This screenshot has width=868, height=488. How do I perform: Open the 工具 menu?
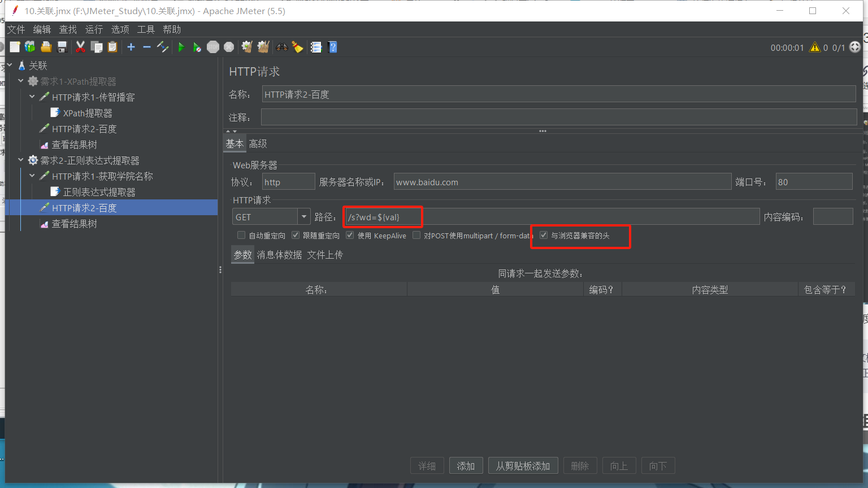tap(146, 29)
